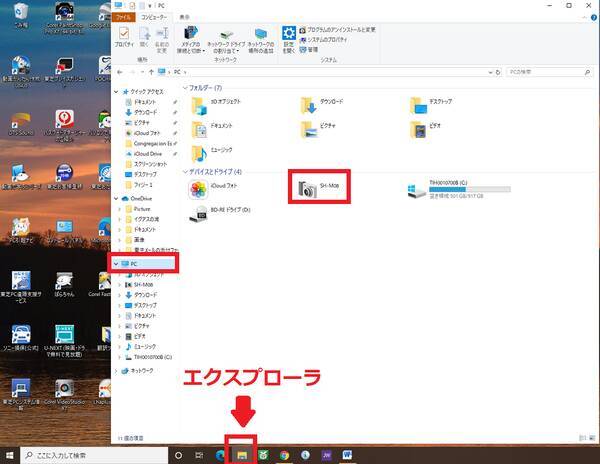Expand the ネットワーク tree node
Screen dimensions: 600x464
click(116, 370)
